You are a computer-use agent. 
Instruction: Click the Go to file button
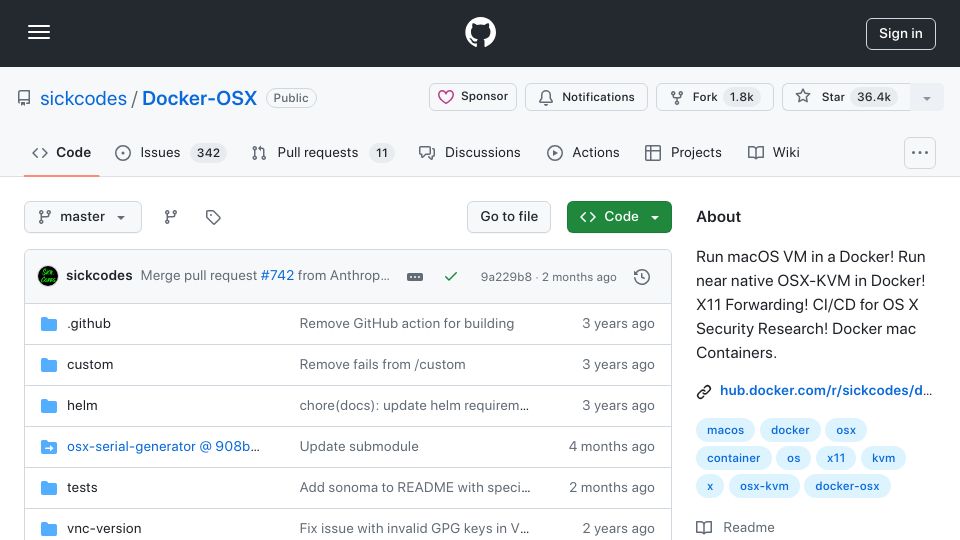pos(509,217)
